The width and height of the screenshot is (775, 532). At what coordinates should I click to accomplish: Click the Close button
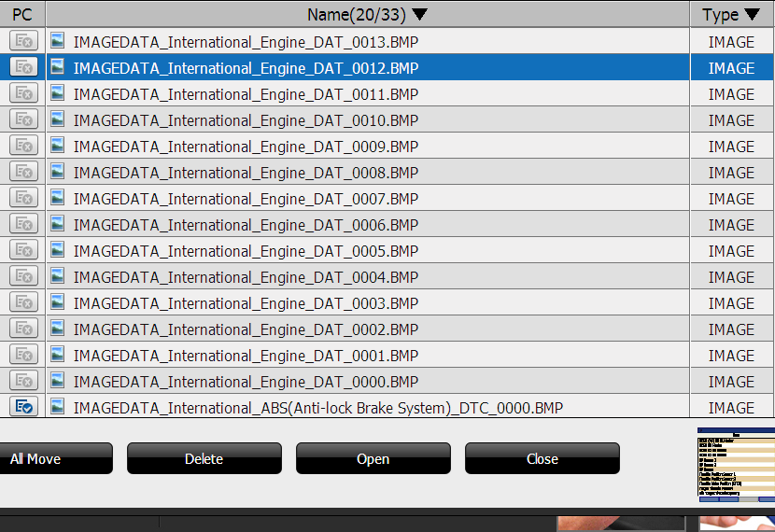pos(542,458)
